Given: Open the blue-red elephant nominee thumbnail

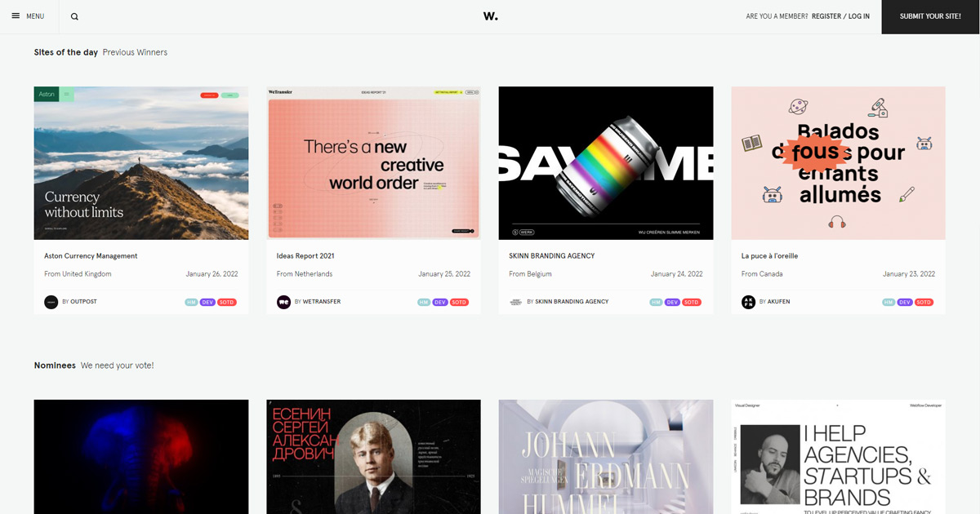Looking at the screenshot, I should 141,457.
